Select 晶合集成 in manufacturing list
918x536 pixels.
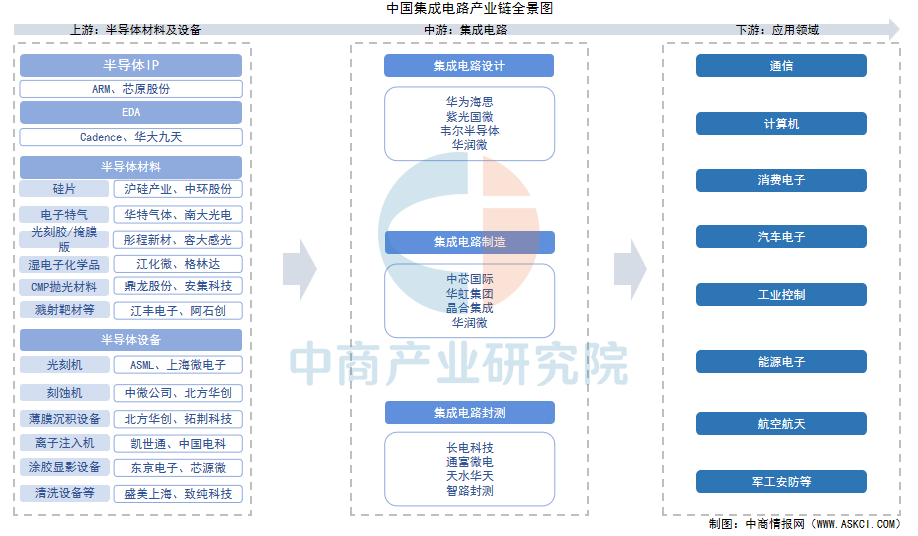click(x=470, y=308)
